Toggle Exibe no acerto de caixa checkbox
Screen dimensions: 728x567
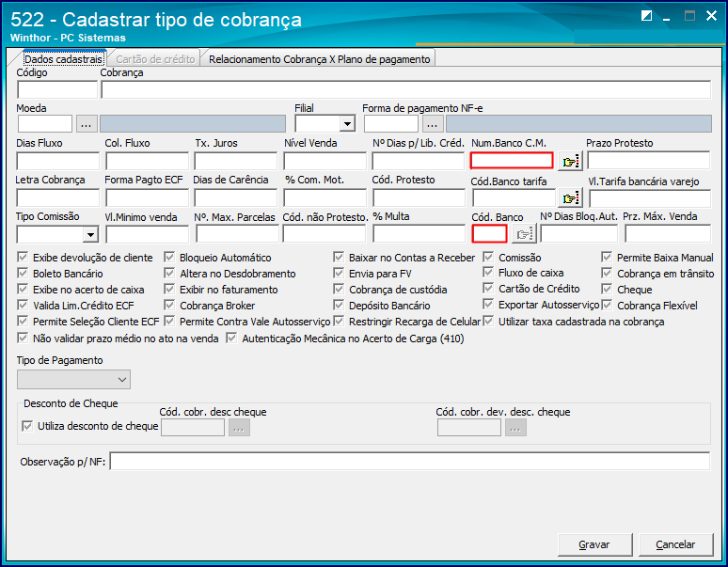[23, 289]
